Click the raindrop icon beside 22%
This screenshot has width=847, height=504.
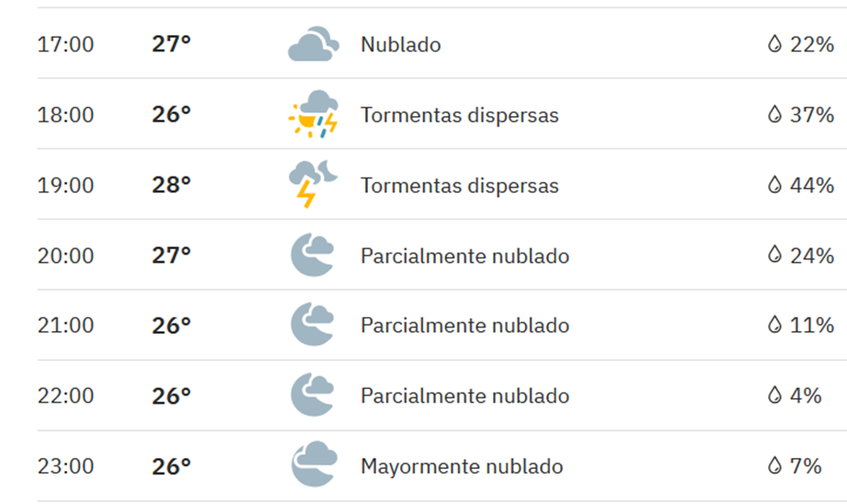(x=774, y=44)
